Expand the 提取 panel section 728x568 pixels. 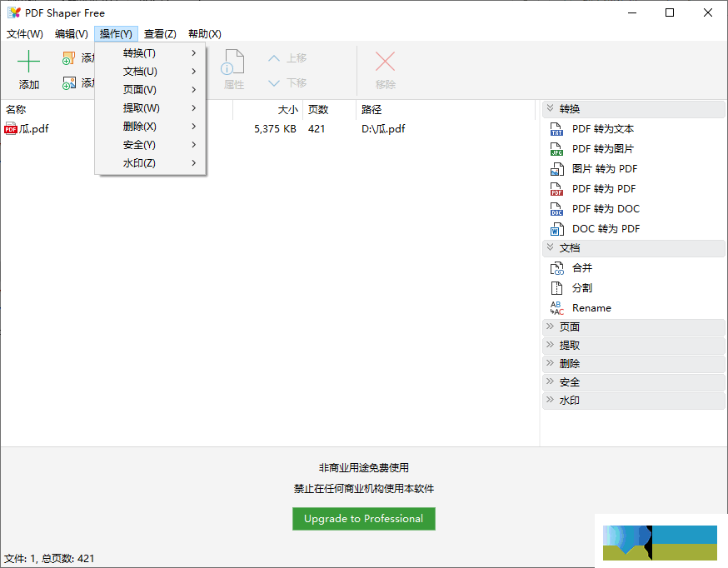click(633, 346)
